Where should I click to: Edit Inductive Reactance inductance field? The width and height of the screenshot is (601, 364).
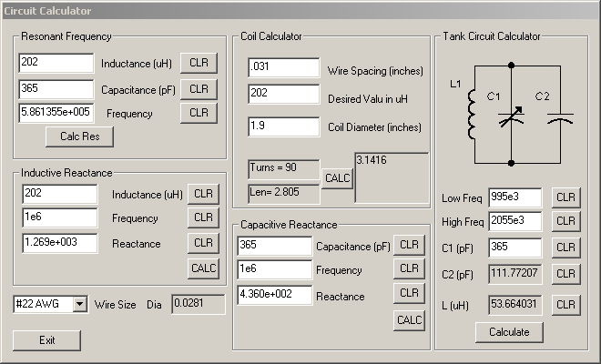(x=60, y=194)
